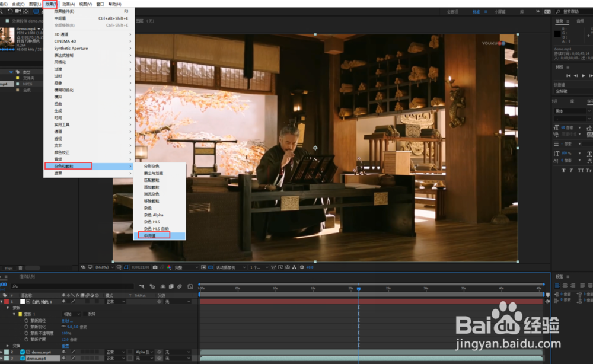Select 分形杂色 effect
This screenshot has height=364, width=593.
pyautogui.click(x=159, y=167)
